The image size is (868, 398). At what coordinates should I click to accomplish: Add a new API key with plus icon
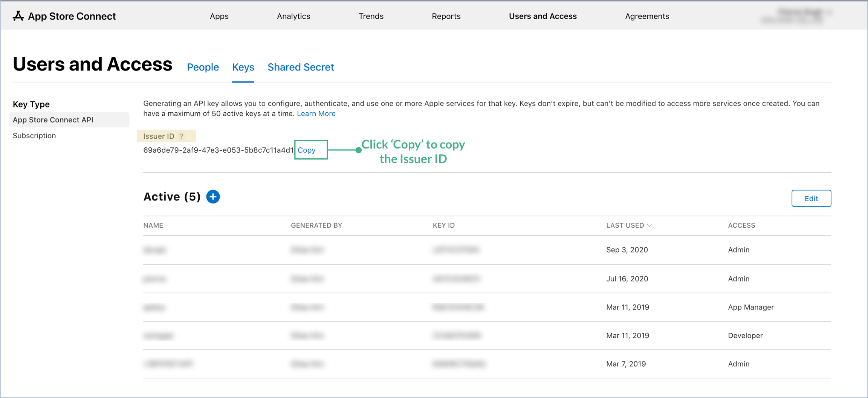coord(213,197)
